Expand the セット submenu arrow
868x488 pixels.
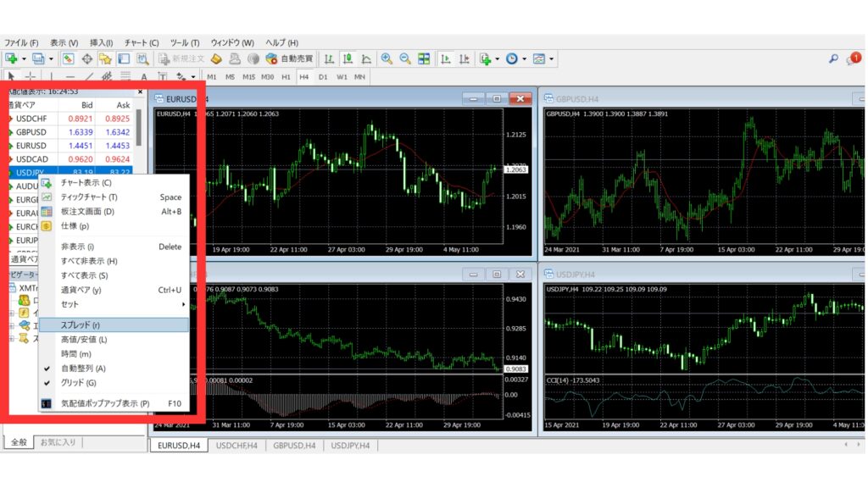pyautogui.click(x=183, y=304)
